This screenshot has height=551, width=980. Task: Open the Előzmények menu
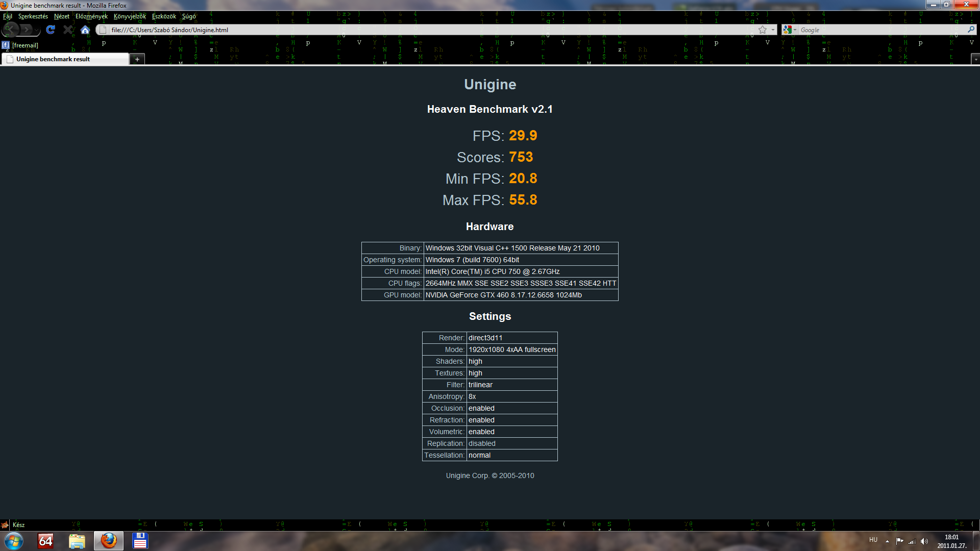coord(91,16)
